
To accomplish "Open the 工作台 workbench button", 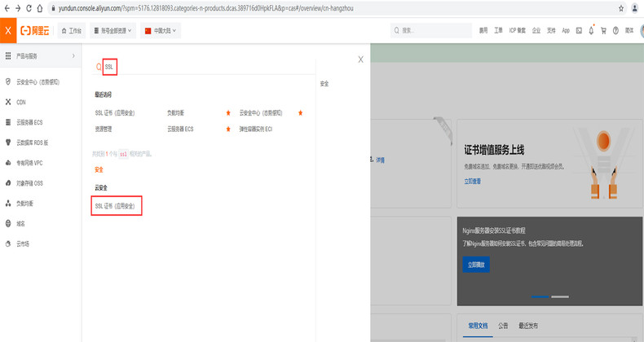I will pos(72,30).
